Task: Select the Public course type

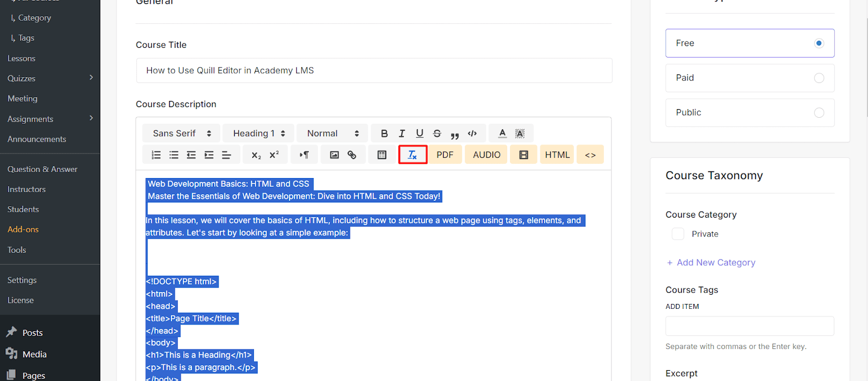Action: click(750, 112)
